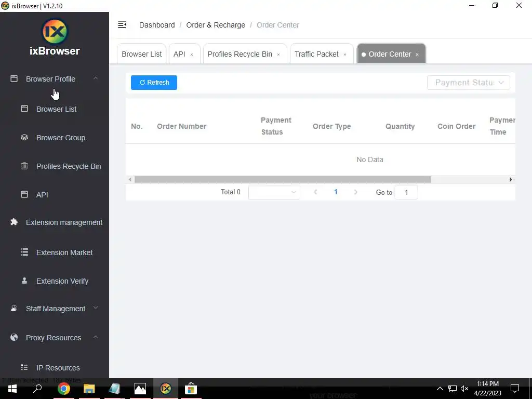Click the taskbar clock showing 1:14 PM
The image size is (532, 399).
[487, 389]
